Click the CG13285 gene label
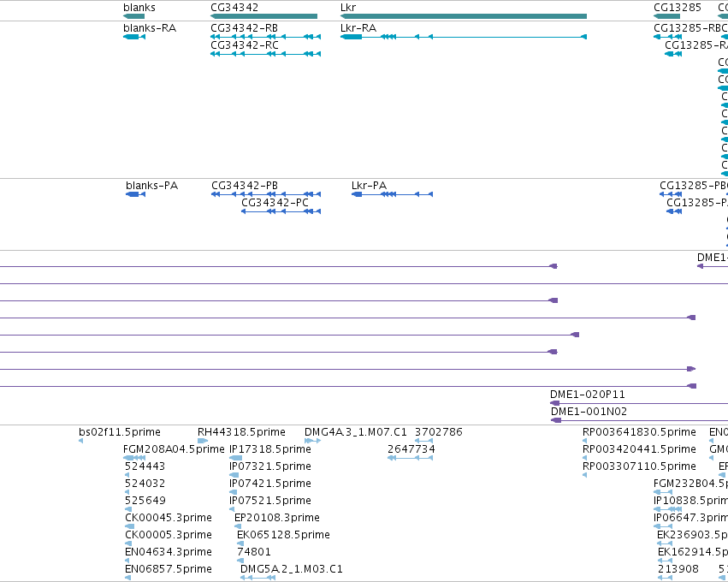728x582 pixels. click(678, 8)
